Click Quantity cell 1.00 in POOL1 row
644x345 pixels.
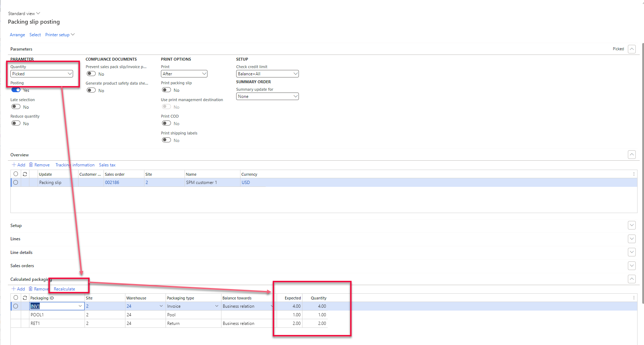(x=315, y=315)
